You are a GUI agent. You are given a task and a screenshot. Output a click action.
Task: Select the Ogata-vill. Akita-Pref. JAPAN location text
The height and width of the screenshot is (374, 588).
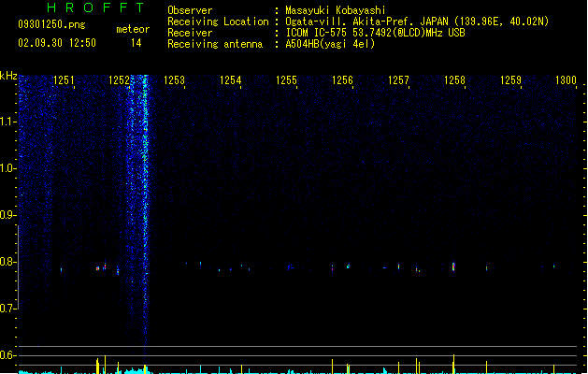417,22
